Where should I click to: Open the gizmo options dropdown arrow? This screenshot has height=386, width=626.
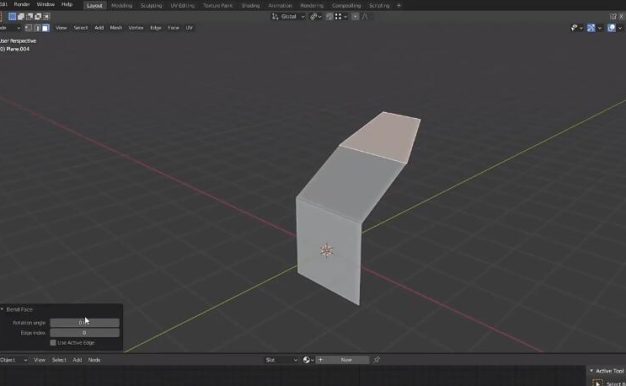(x=600, y=28)
